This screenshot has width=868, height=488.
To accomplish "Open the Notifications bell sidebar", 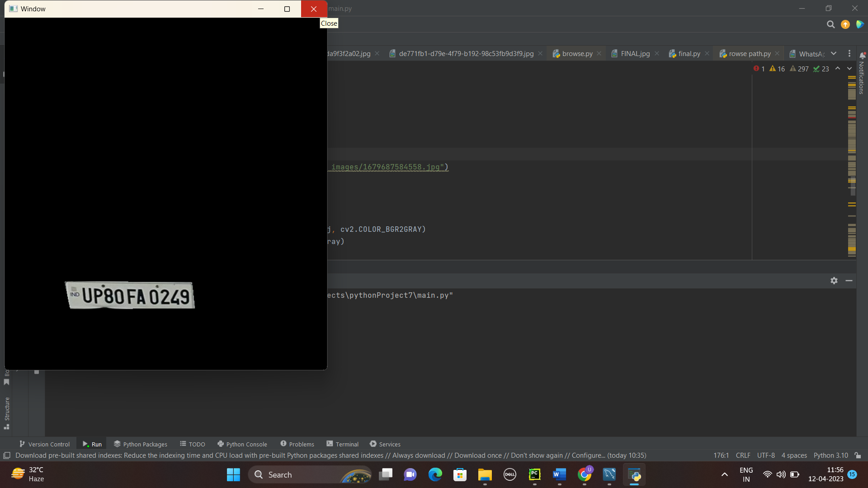I will pos(862,56).
